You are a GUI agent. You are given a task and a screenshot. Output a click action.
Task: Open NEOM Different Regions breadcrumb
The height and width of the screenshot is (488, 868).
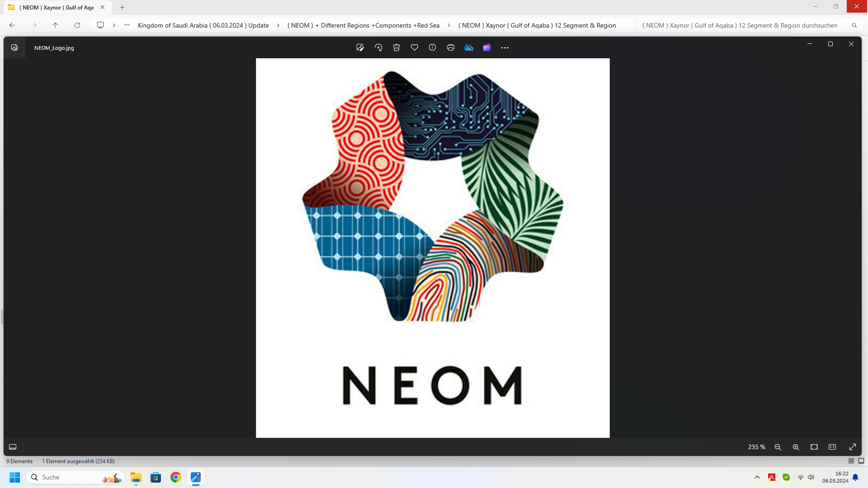(363, 25)
